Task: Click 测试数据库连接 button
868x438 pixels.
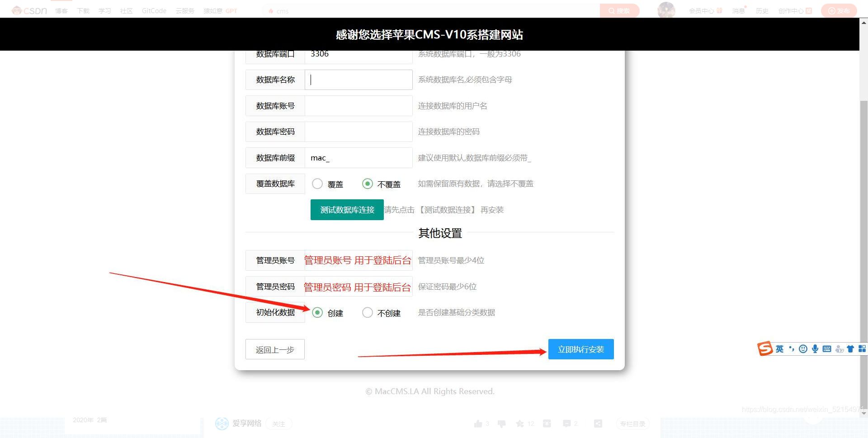Action: [347, 210]
